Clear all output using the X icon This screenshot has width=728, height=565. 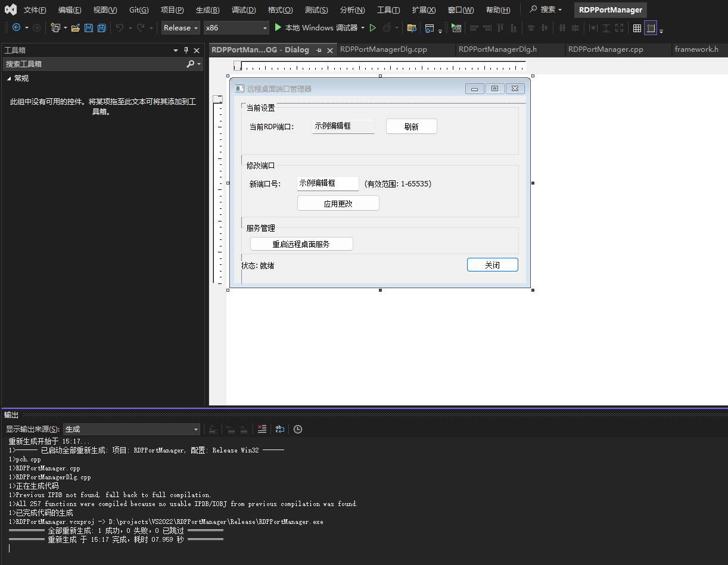[262, 429]
